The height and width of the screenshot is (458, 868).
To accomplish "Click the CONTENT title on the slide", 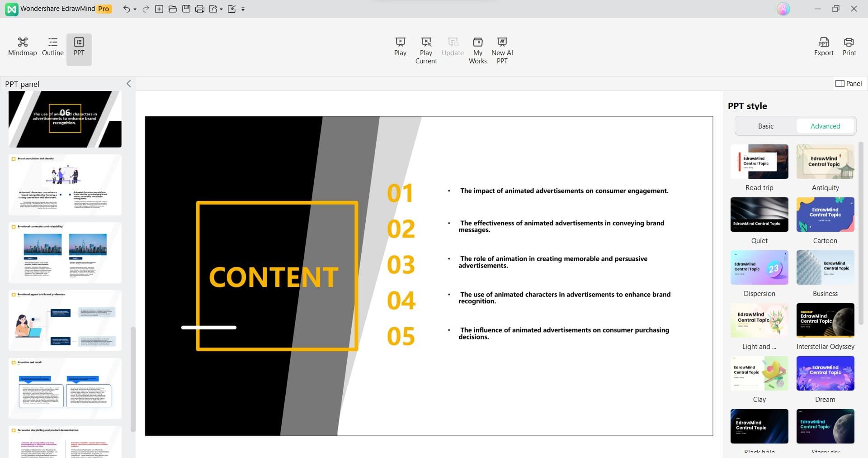I will [274, 277].
